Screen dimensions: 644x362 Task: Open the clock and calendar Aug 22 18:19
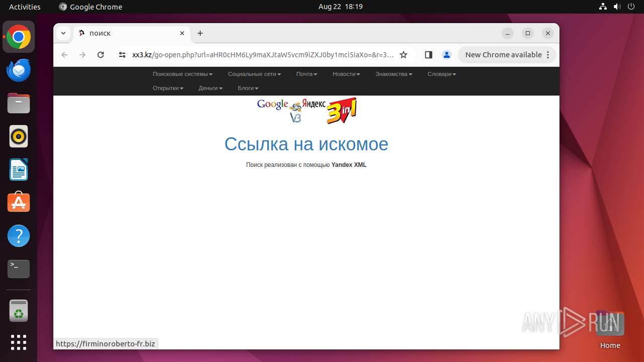pyautogui.click(x=341, y=7)
